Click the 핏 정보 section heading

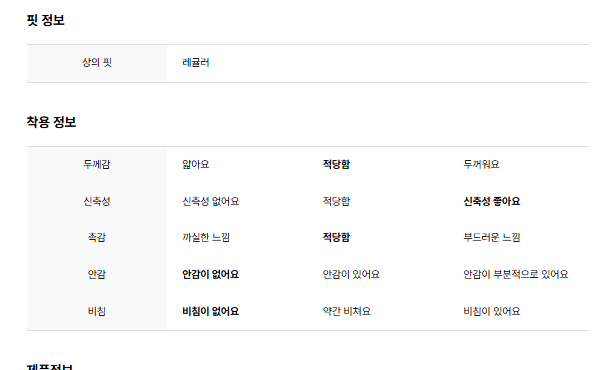click(45, 20)
